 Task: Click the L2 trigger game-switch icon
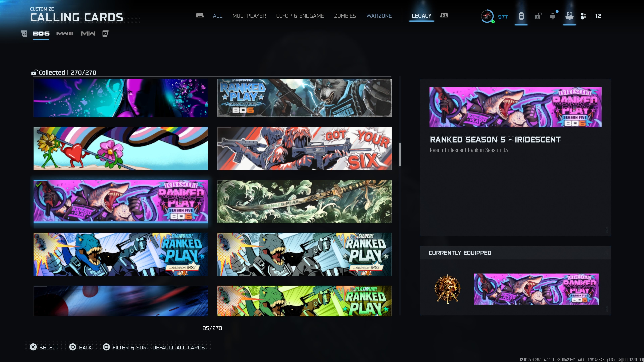coord(24,34)
